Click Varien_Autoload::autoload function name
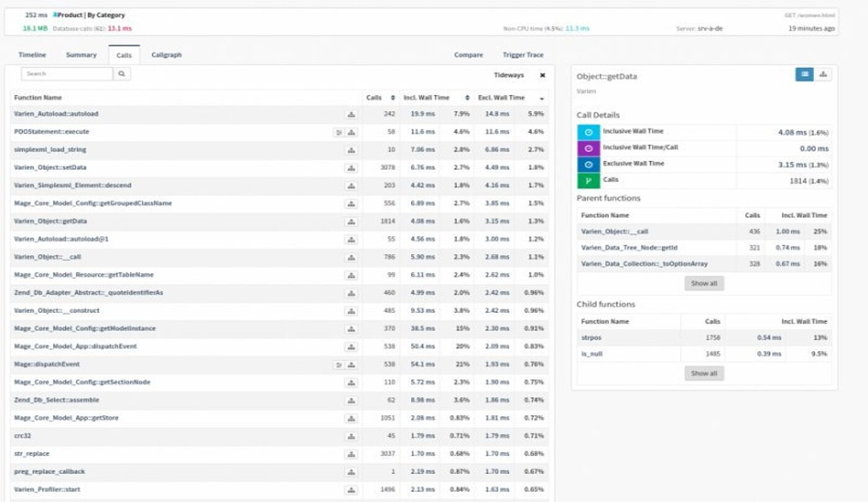Viewport: 868px width, 502px height. 56,114
